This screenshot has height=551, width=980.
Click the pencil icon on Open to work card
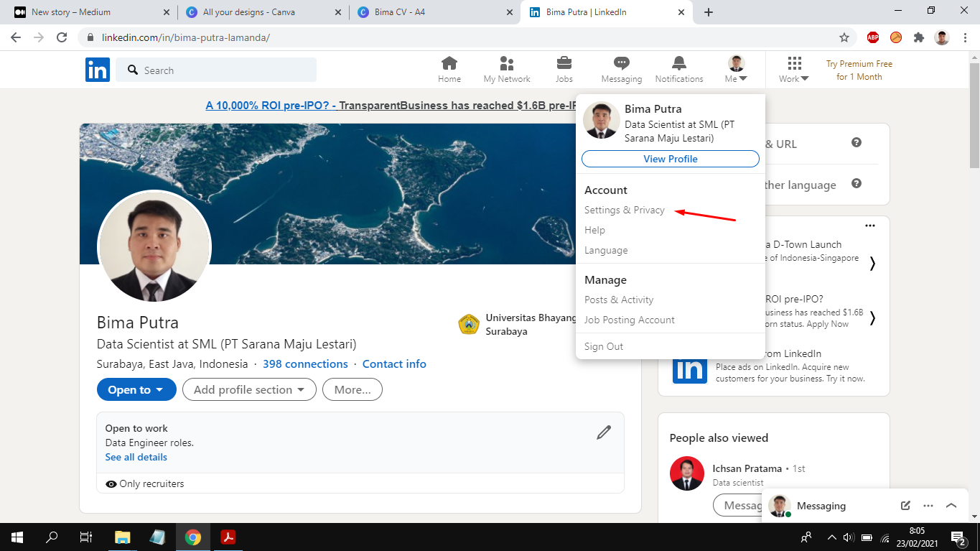tap(604, 431)
